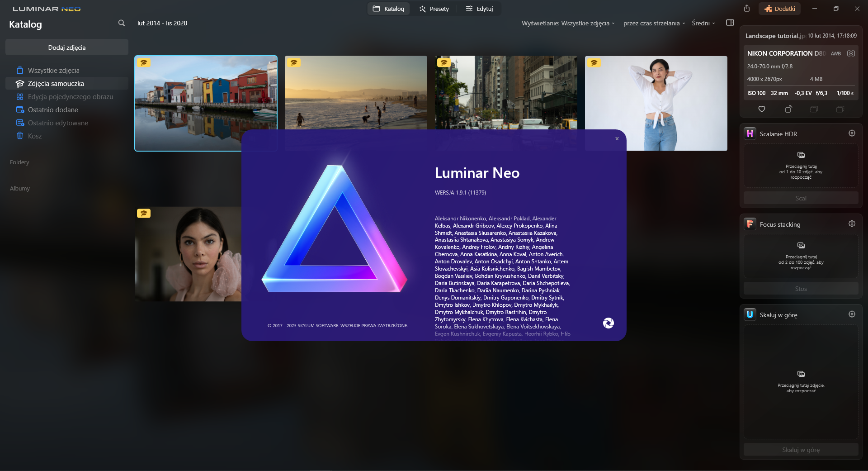This screenshot has height=471, width=868.
Task: Open Skaluj w górę settings gear
Action: [852, 314]
